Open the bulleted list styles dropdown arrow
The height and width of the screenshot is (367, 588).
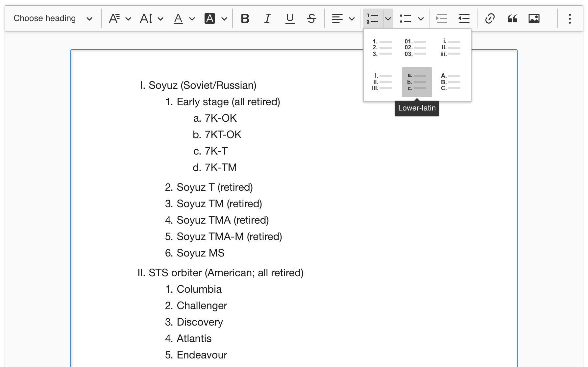(x=421, y=18)
